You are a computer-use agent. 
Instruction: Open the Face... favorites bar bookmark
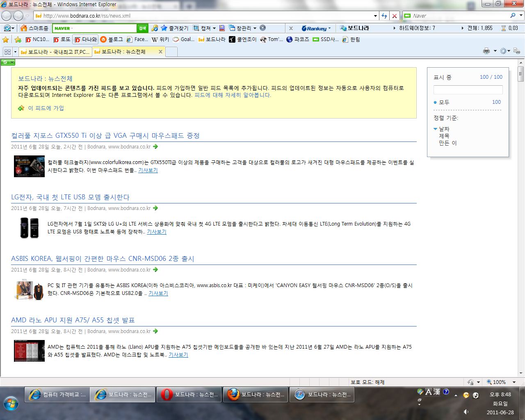137,40
